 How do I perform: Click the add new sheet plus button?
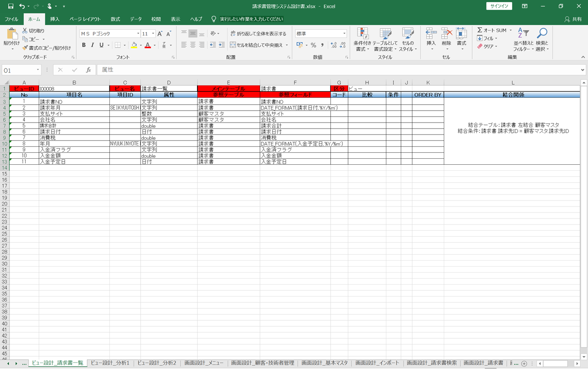point(524,363)
